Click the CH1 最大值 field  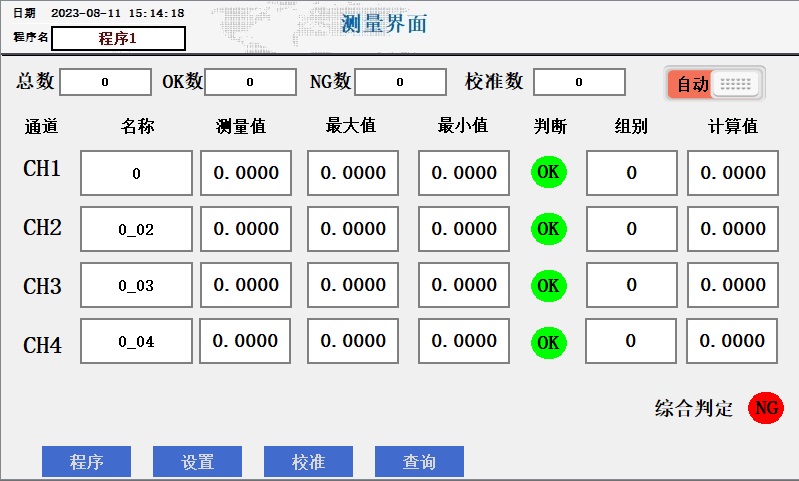[x=353, y=173]
